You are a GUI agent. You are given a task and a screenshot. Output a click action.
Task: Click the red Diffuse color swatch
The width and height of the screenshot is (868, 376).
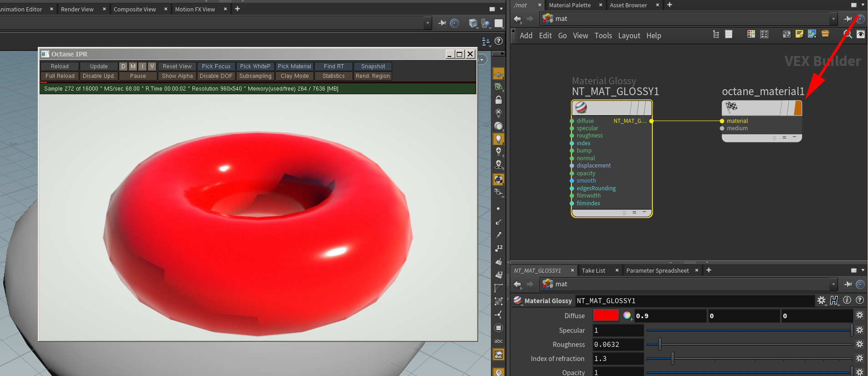(x=606, y=315)
